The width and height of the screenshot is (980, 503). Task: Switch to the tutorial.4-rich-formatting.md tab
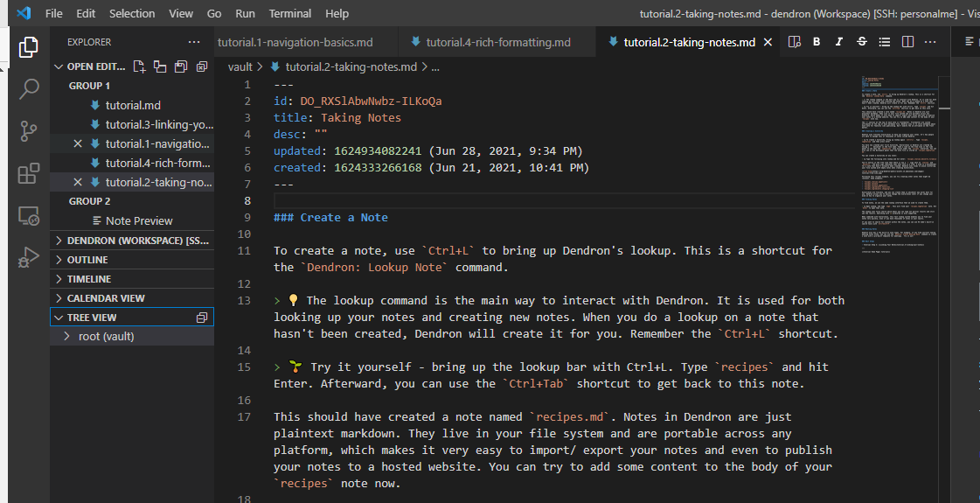[x=497, y=42]
